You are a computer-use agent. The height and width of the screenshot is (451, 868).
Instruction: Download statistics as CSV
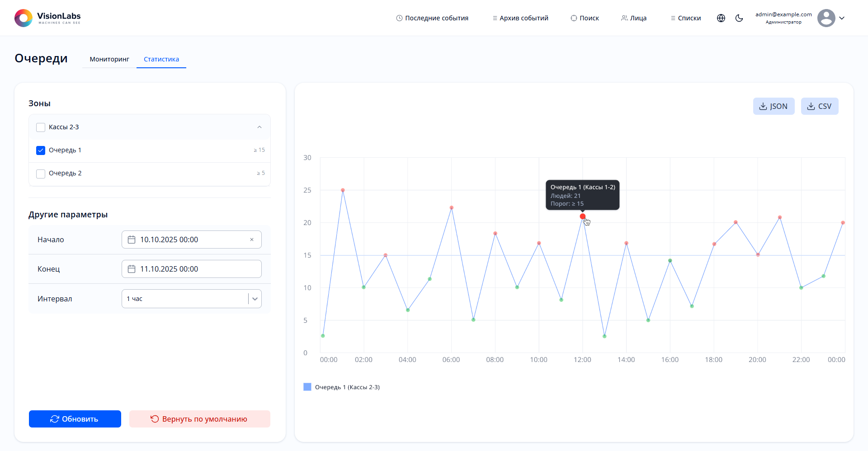pos(819,106)
